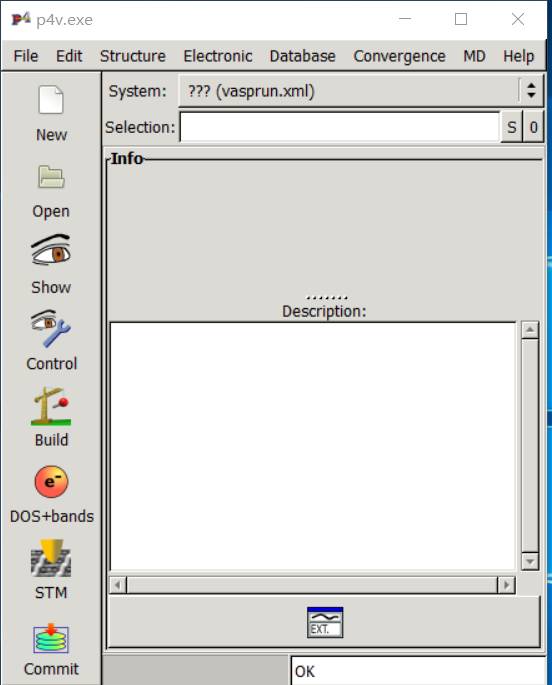Click the System selector up-down arrows

tap(531, 91)
